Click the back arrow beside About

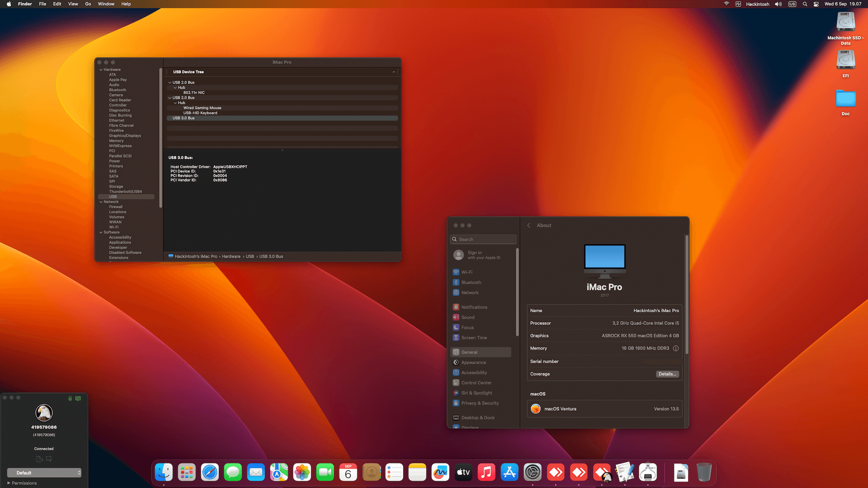coord(528,225)
